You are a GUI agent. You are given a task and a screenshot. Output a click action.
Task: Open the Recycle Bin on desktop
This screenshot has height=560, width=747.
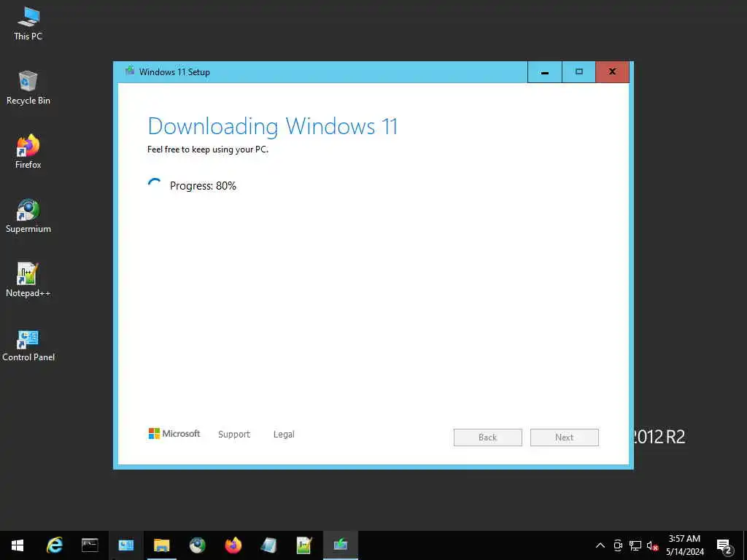click(x=28, y=88)
